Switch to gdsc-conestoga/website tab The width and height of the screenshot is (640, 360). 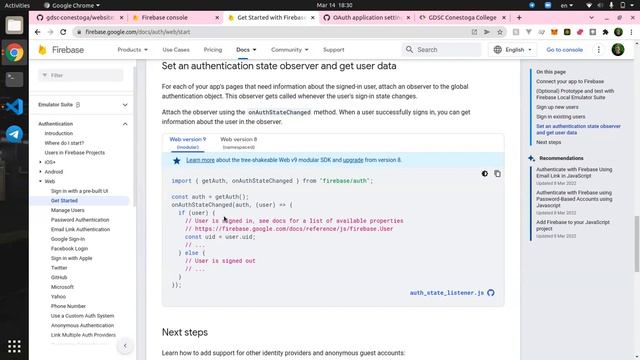click(80, 18)
